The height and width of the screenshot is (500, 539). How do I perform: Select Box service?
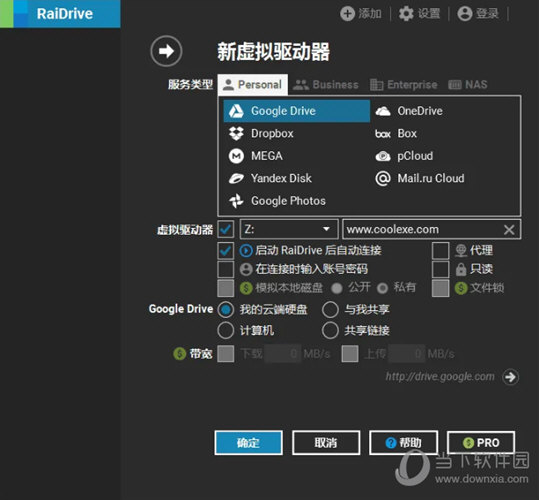tap(396, 133)
